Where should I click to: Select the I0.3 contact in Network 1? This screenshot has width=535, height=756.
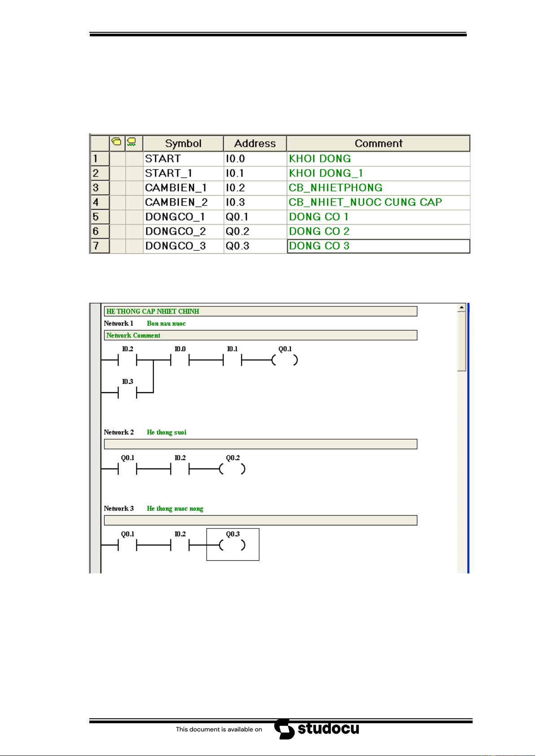point(127,393)
